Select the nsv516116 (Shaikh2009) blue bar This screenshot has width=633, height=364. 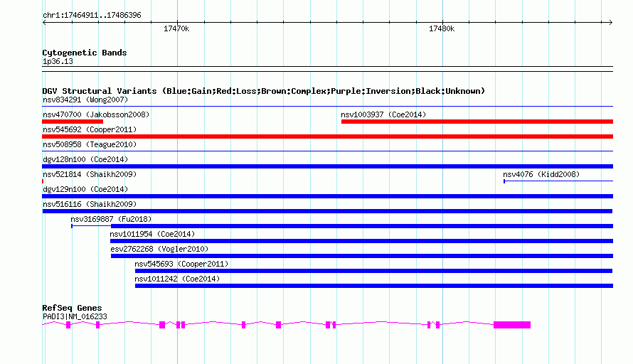327,211
